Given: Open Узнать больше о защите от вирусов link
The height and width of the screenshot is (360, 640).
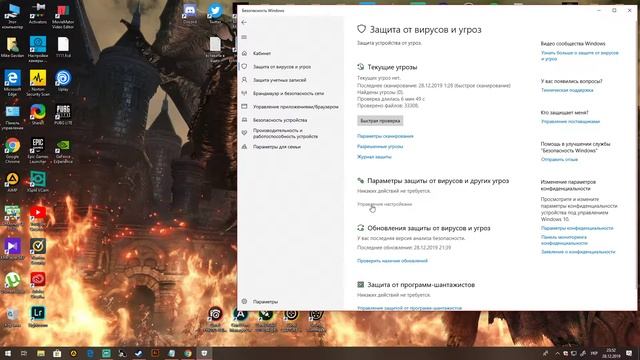Looking at the screenshot, I should 580,56.
